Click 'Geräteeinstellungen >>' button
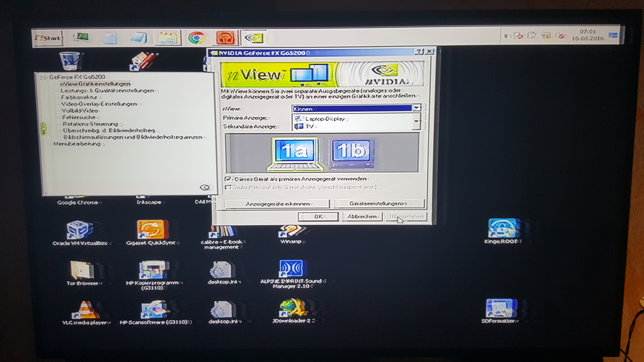The height and width of the screenshot is (362, 644). click(379, 203)
